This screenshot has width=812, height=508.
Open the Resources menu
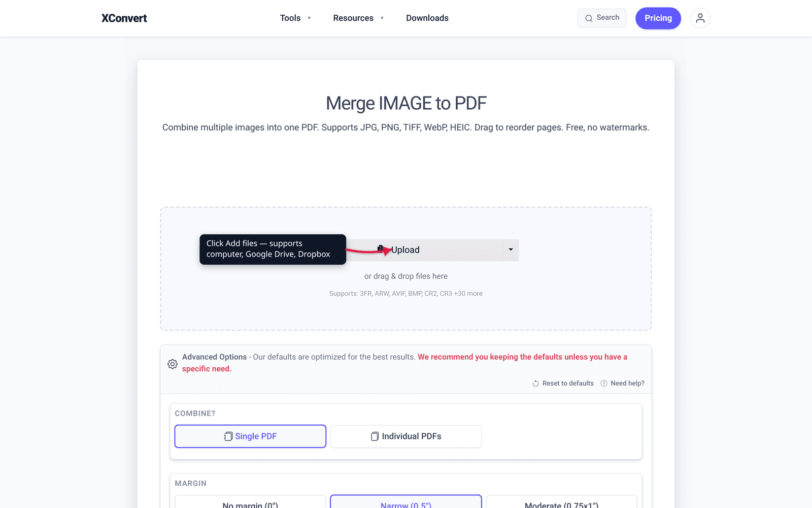pos(353,18)
